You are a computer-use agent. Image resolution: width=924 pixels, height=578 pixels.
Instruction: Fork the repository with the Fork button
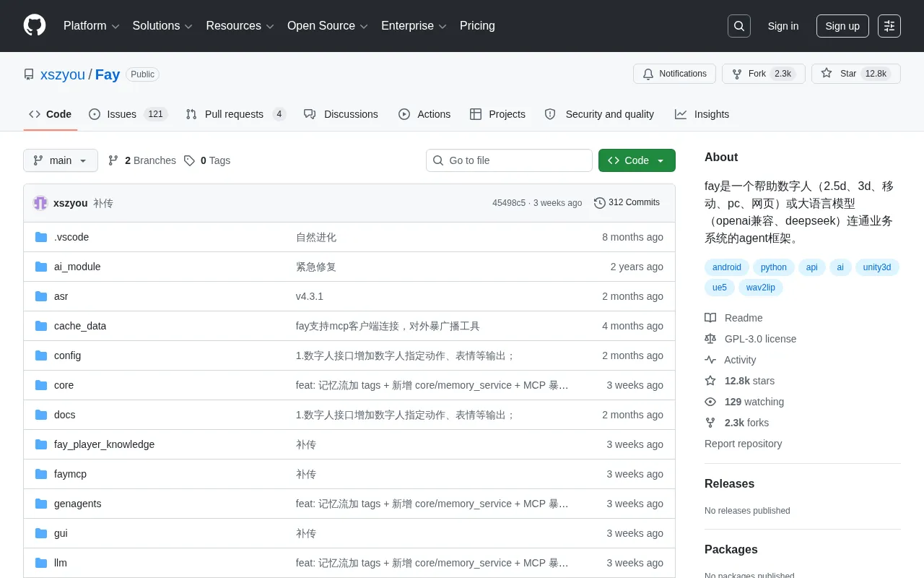pos(764,74)
